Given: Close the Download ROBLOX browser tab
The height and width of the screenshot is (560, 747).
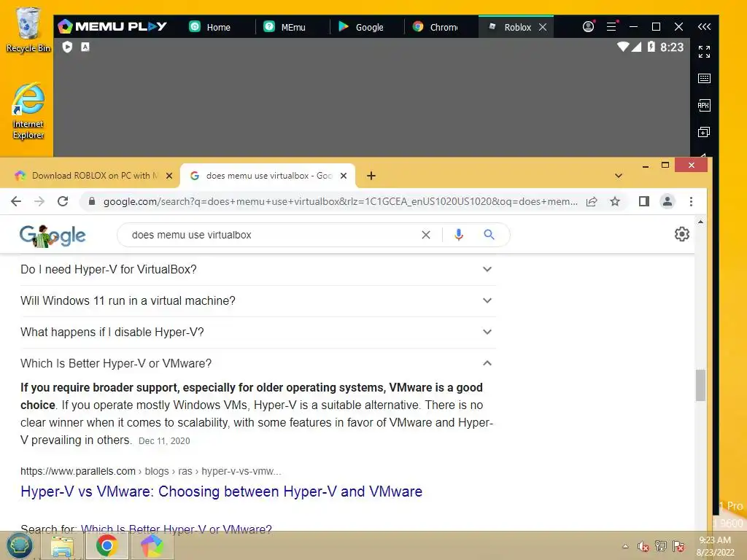Looking at the screenshot, I should coord(169,176).
